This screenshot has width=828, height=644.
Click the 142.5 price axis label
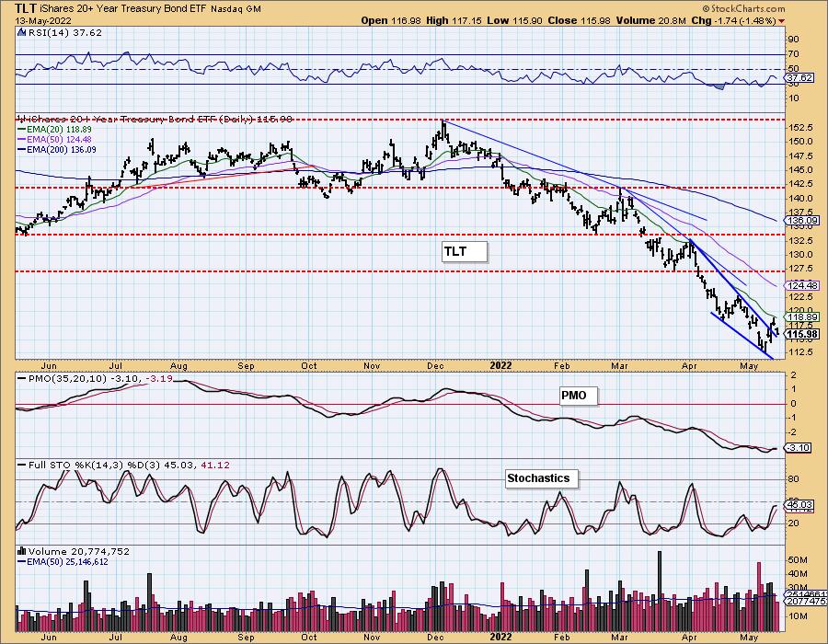point(801,184)
